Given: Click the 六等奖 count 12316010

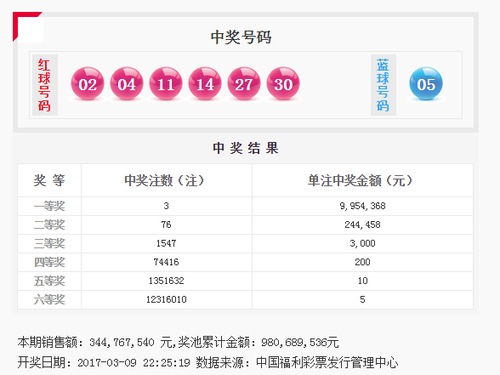Looking at the screenshot, I should click(x=166, y=299).
